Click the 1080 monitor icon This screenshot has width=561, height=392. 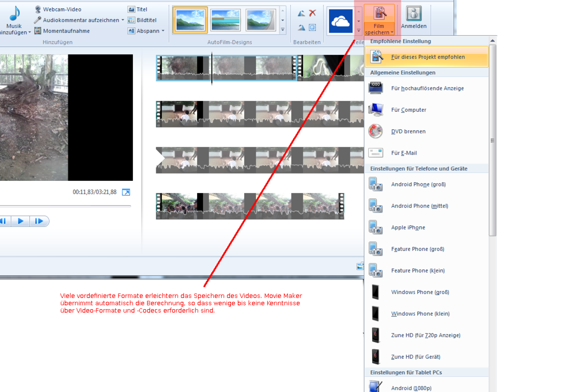pyautogui.click(x=376, y=88)
